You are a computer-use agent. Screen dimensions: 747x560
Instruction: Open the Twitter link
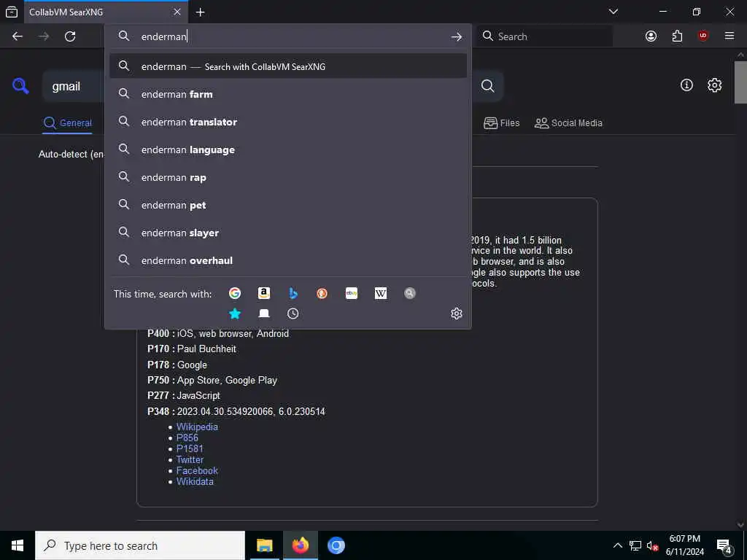(190, 459)
